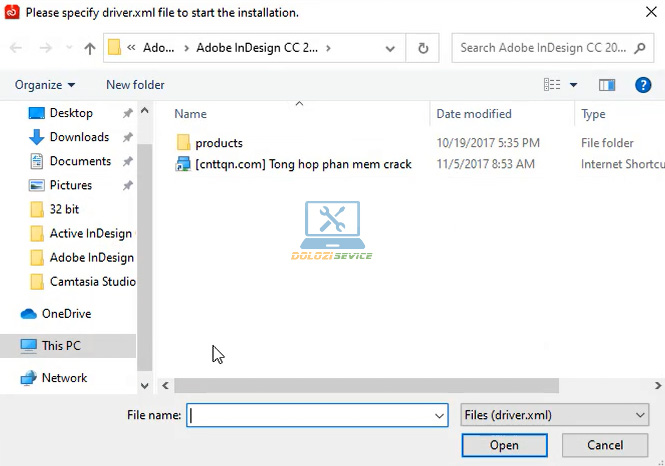665x466 pixels.
Task: Open the view options dropdown arrow
Action: coord(573,85)
